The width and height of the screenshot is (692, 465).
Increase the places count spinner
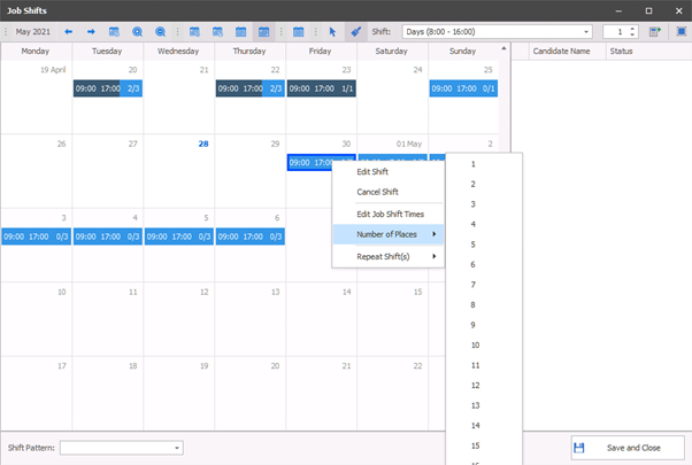tap(633, 29)
